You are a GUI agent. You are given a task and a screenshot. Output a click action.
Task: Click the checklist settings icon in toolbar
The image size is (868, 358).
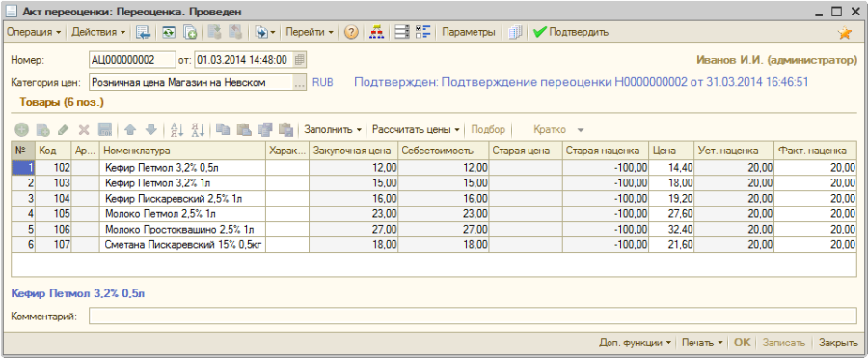[x=423, y=32]
